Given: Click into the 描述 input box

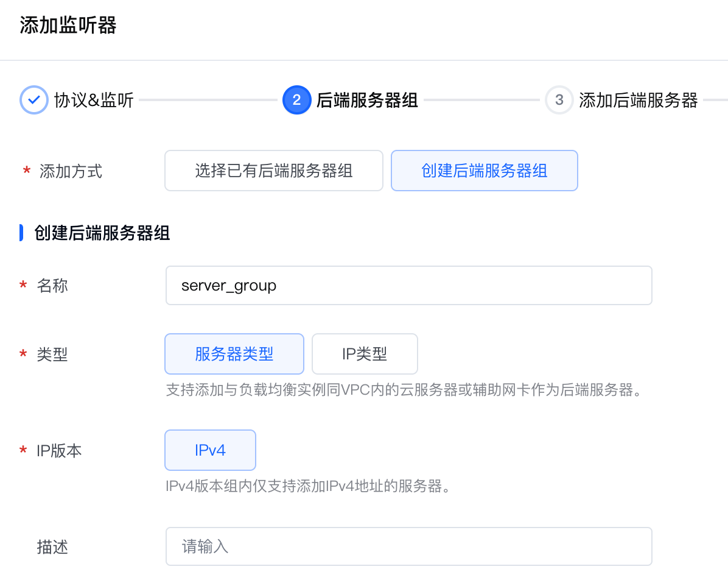Looking at the screenshot, I should [408, 546].
